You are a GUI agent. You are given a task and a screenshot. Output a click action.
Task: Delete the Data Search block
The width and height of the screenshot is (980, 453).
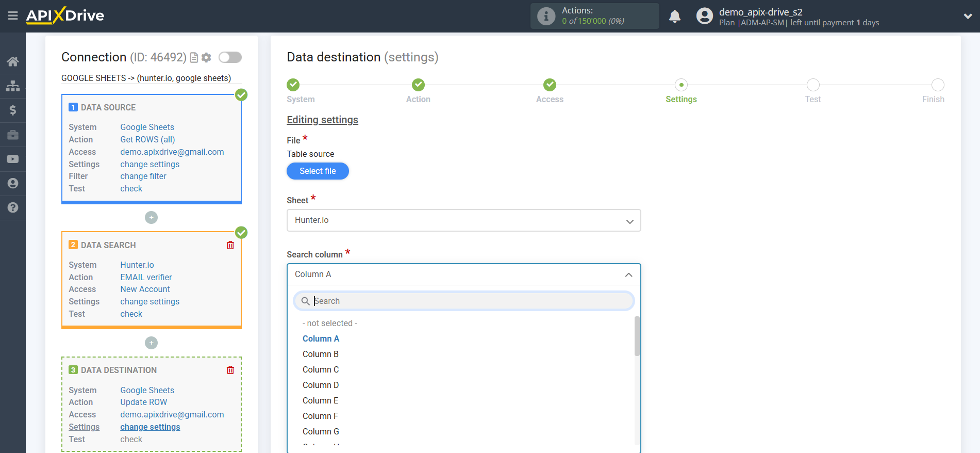coord(230,245)
